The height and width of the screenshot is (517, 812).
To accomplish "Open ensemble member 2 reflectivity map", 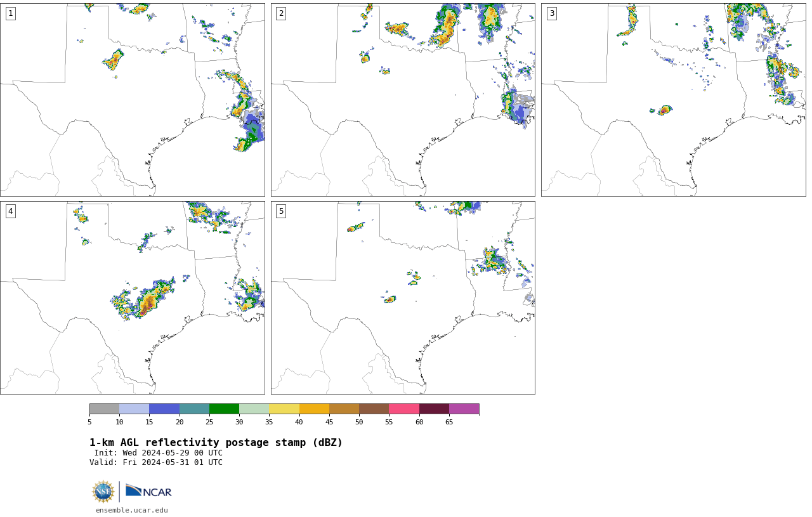I will point(403,100).
